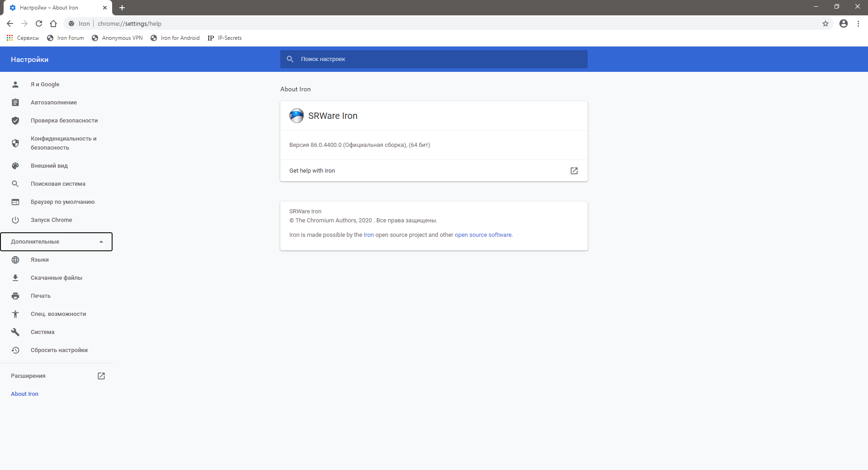Reload the current page
Image resolution: width=868 pixels, height=470 pixels.
point(39,23)
